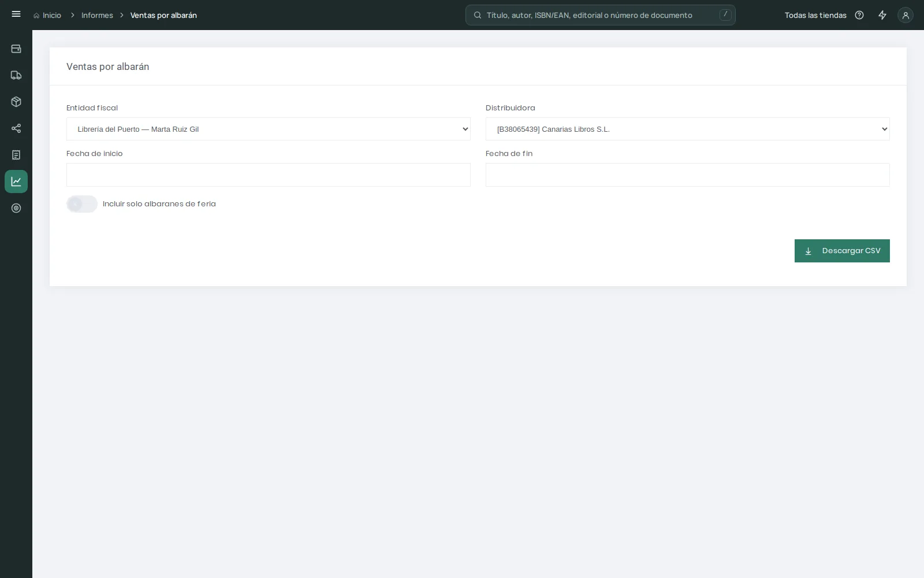Expand the Entidad fiscal dropdown

pos(269,129)
